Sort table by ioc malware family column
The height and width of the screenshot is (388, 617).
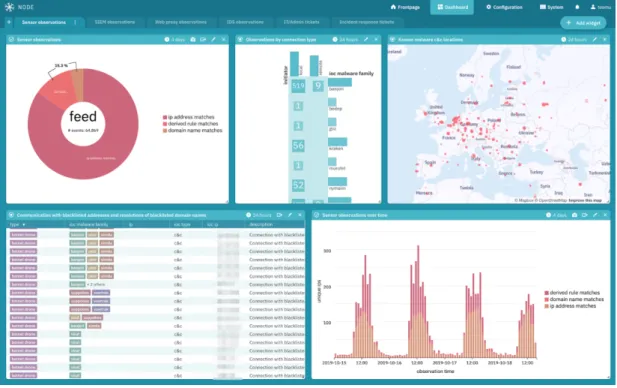(x=89, y=225)
